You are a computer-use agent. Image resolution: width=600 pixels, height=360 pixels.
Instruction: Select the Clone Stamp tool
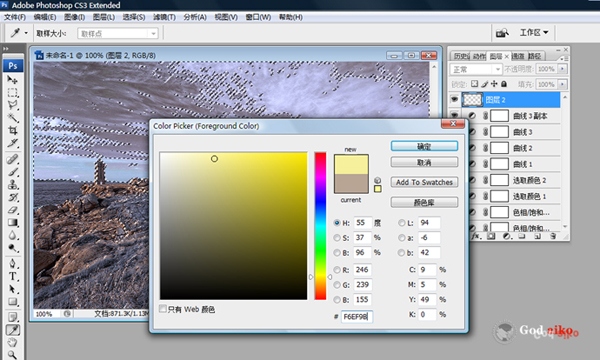(x=13, y=184)
